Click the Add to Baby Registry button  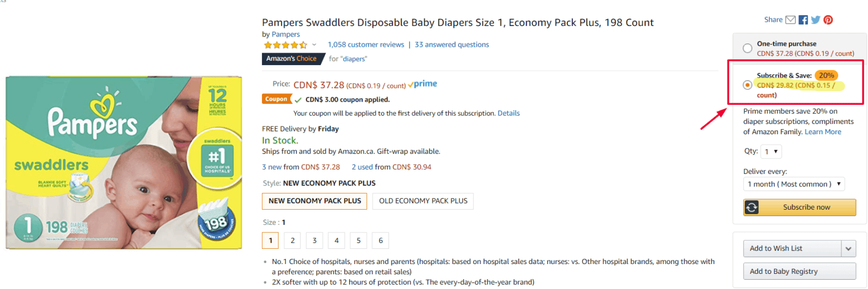799,272
